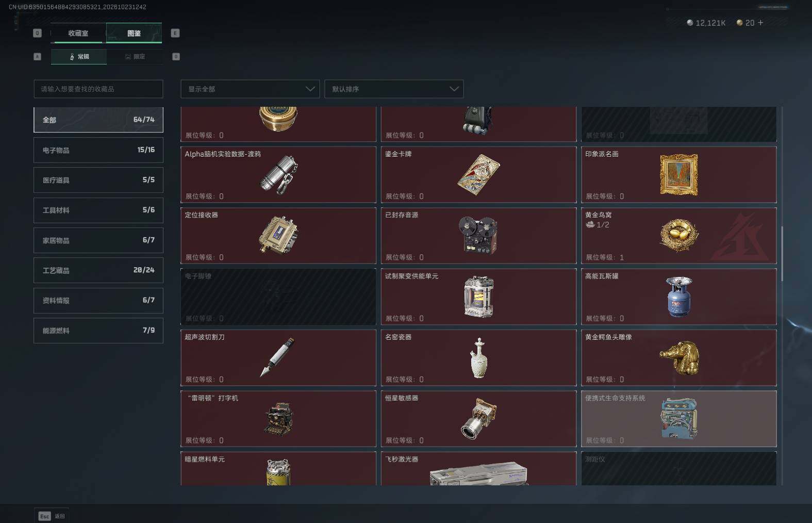Click the item list vertical scrollbar
This screenshot has height=523, width=812.
pos(782,254)
